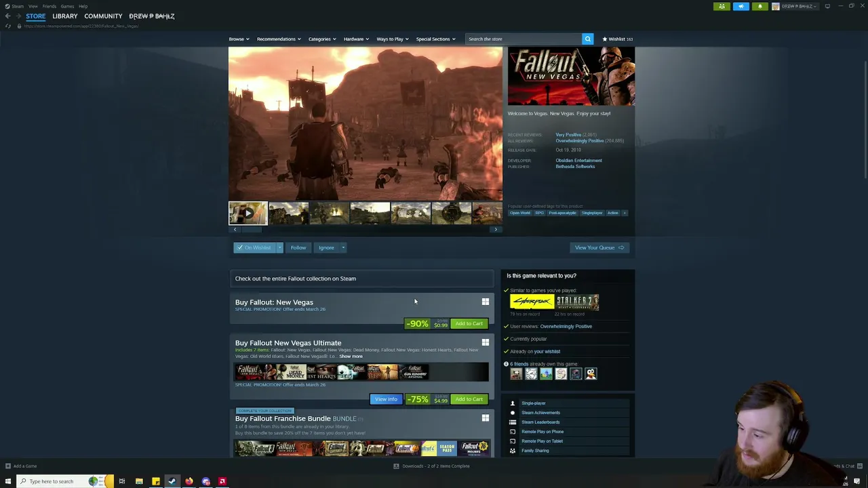Open the Games menu
Viewport: 868px width, 488px height.
[67, 6]
